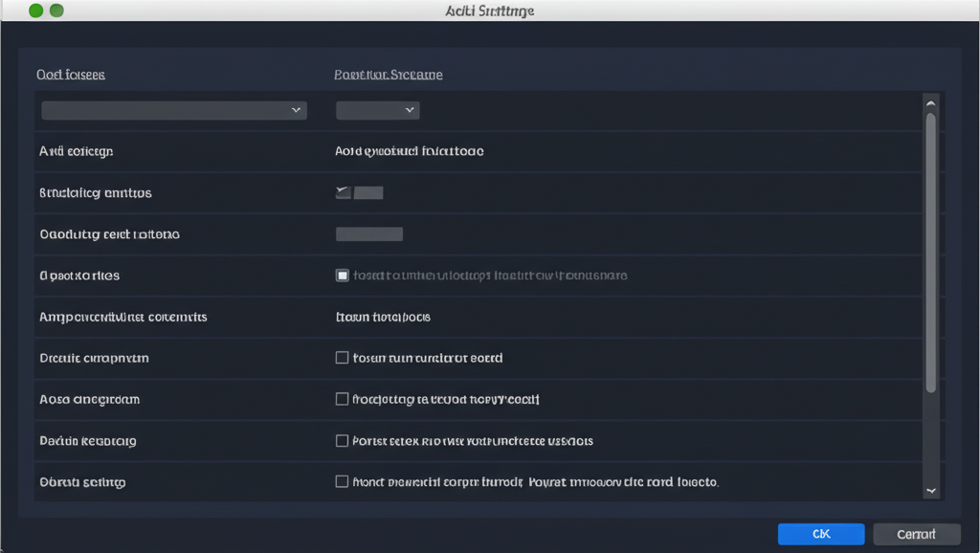Click the second green window button
Screen dimensions: 980x553
[56, 11]
